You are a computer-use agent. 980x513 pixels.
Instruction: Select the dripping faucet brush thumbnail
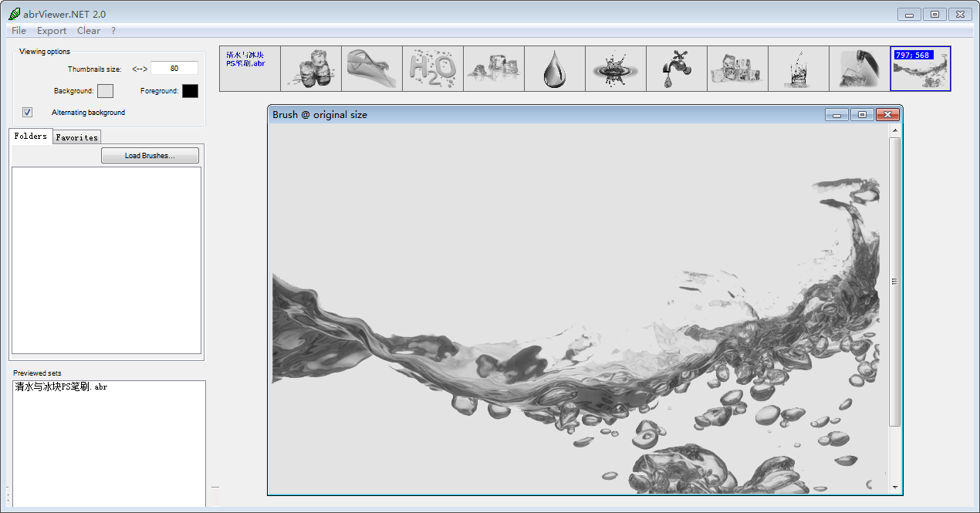pyautogui.click(x=677, y=69)
